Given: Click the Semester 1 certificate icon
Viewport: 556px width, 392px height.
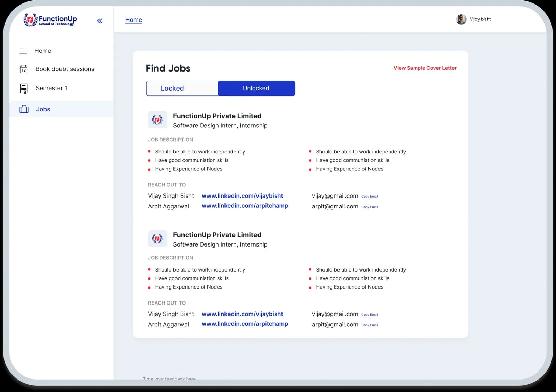Looking at the screenshot, I should 24,89.
